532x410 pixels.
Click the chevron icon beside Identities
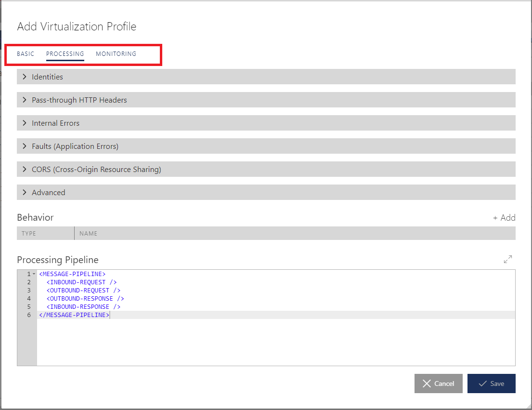coord(25,77)
